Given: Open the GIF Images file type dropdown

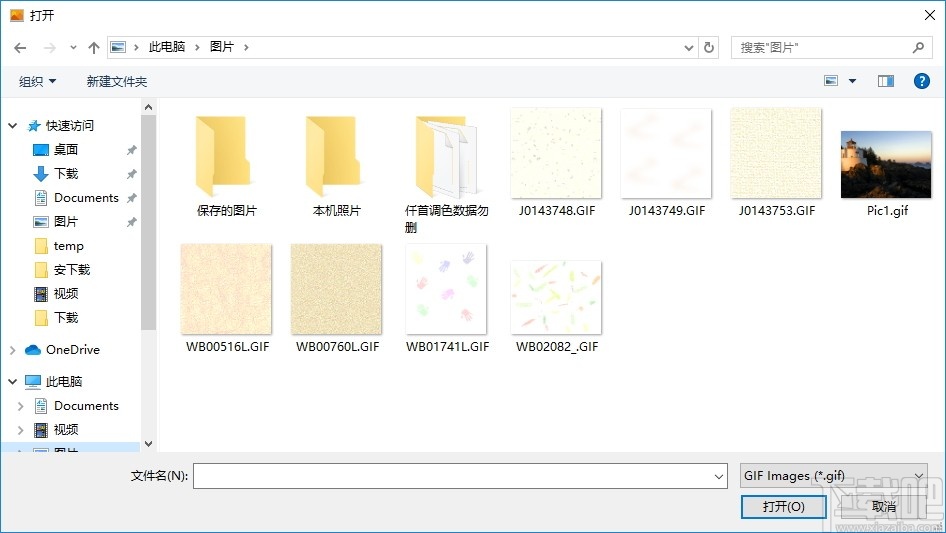Looking at the screenshot, I should [833, 476].
